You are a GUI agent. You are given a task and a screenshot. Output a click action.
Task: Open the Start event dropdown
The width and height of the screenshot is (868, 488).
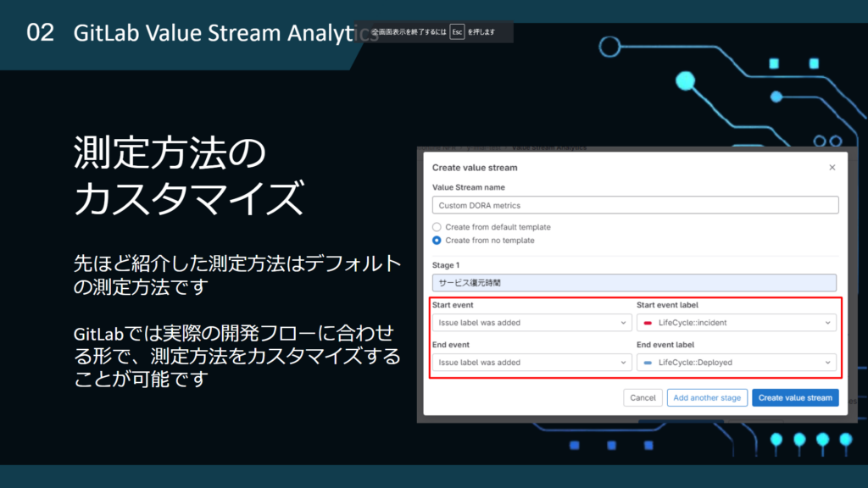pyautogui.click(x=531, y=323)
